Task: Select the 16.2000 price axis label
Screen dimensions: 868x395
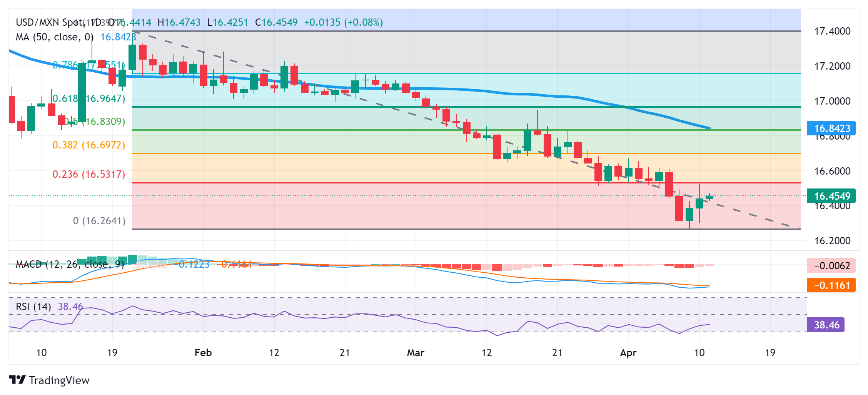Action: point(832,241)
